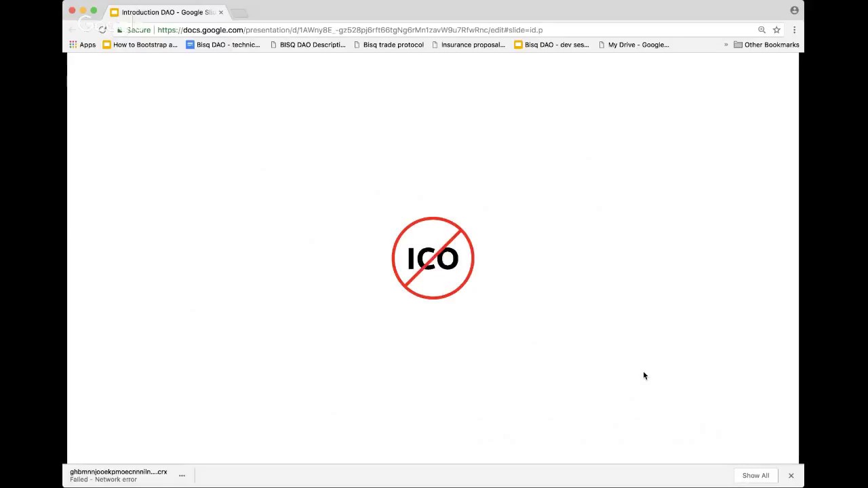The image size is (868, 488).
Task: Bookmark this page with the star icon
Action: point(776,30)
